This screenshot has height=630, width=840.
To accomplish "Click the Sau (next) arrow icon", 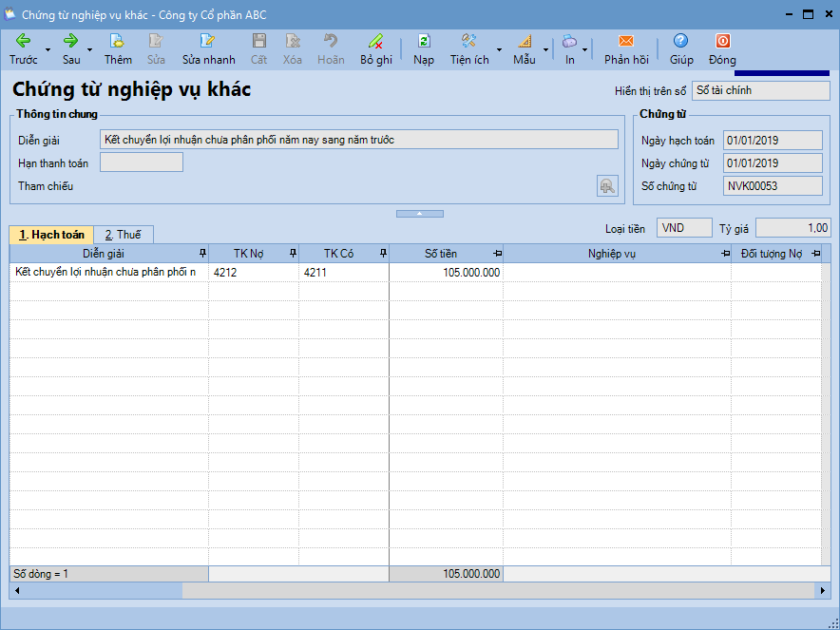I will [71, 41].
